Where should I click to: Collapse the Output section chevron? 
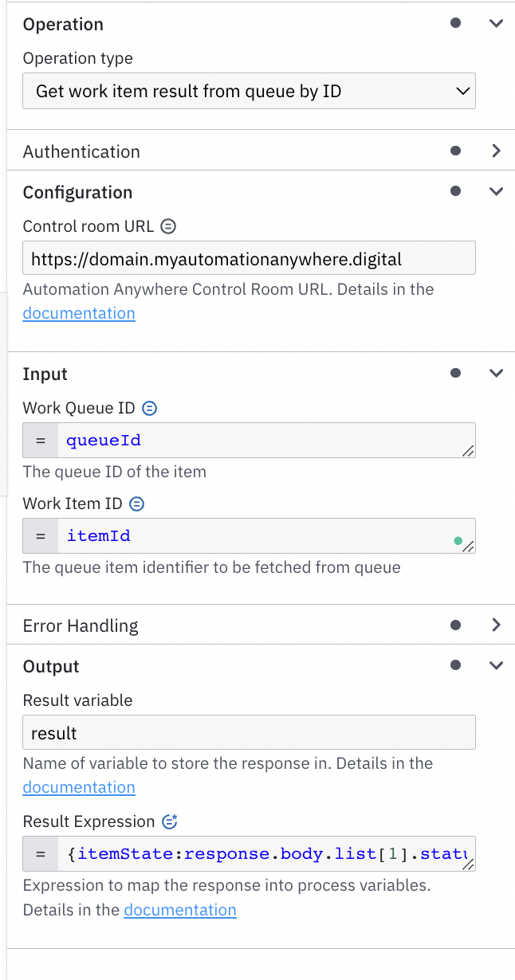click(x=496, y=665)
